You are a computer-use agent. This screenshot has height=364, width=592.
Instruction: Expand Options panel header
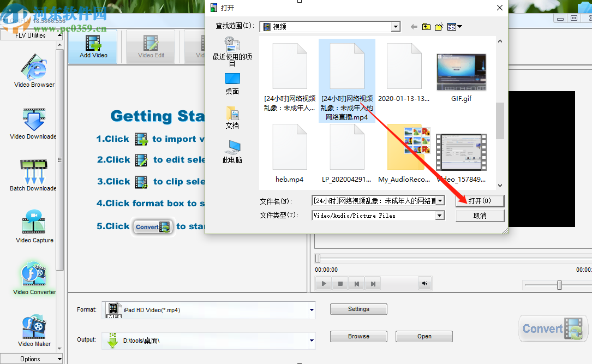(31, 359)
